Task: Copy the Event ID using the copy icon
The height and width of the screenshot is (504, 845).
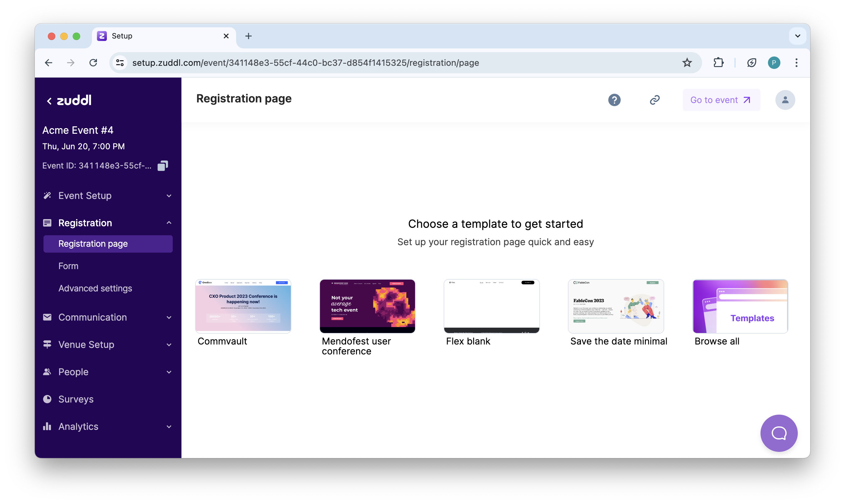Action: (163, 166)
